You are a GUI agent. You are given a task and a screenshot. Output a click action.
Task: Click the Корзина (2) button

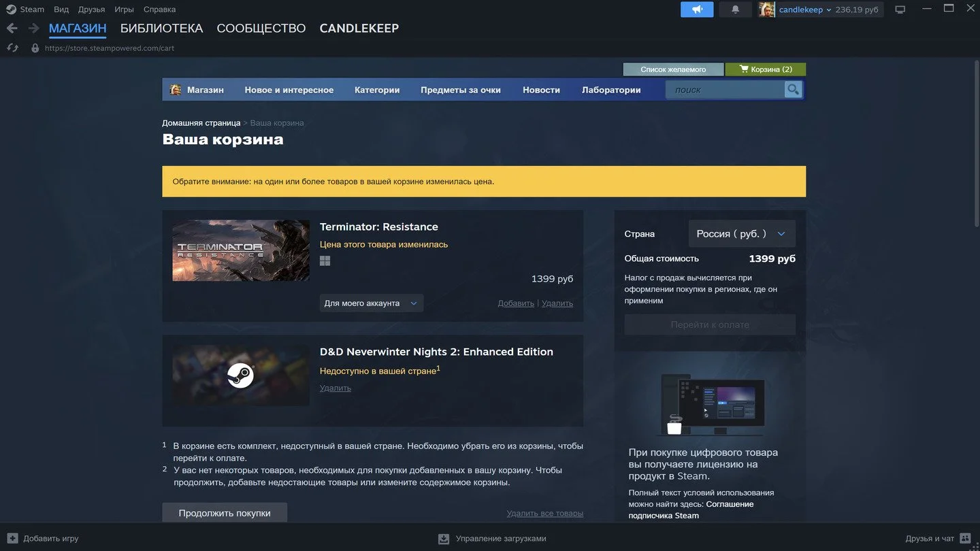coord(766,69)
